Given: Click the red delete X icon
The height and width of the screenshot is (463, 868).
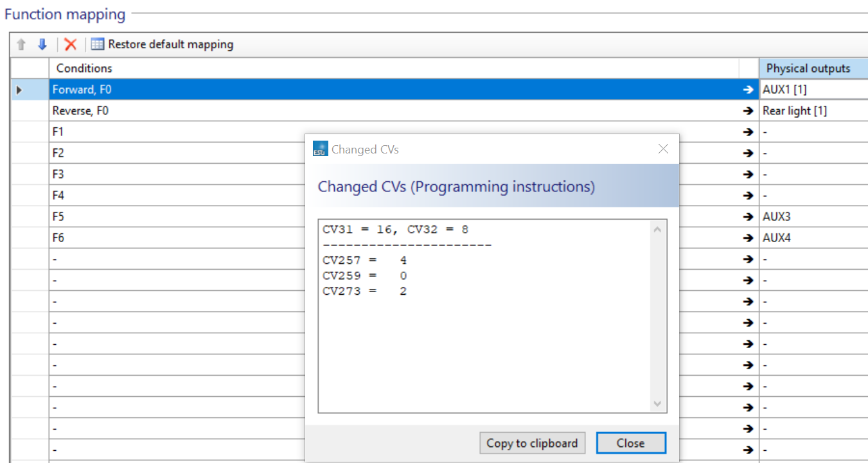Looking at the screenshot, I should coord(71,44).
